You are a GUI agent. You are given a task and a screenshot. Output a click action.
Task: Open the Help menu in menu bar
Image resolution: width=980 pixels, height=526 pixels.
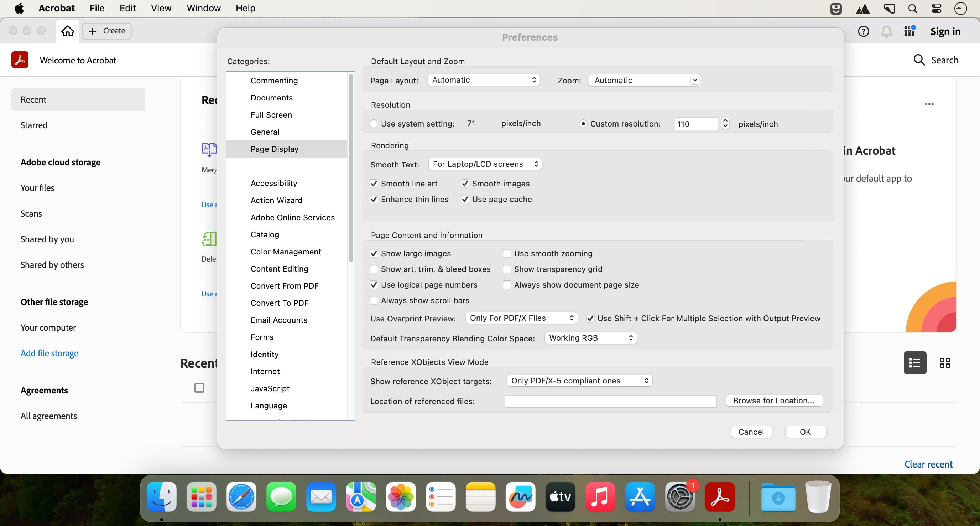click(x=245, y=8)
